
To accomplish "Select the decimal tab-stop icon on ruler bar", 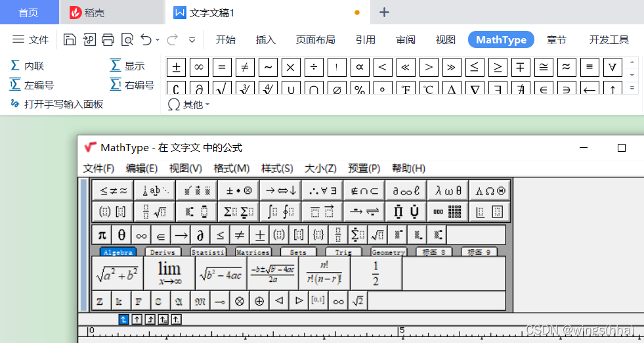I will (x=176, y=319).
